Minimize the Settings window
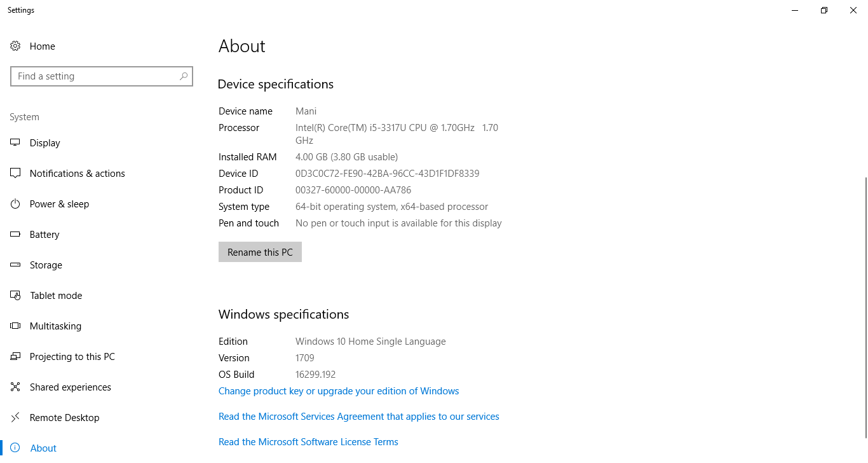Screen dimensions: 868x463 click(x=795, y=10)
